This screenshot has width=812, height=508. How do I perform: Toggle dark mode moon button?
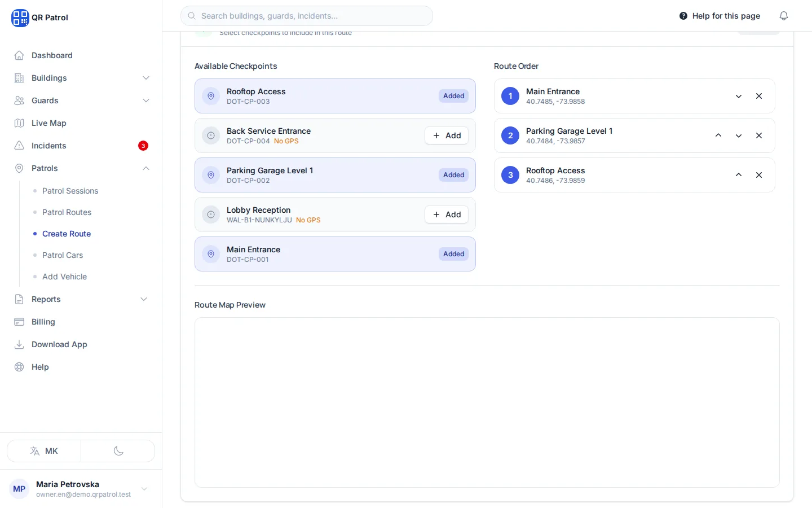(118, 451)
